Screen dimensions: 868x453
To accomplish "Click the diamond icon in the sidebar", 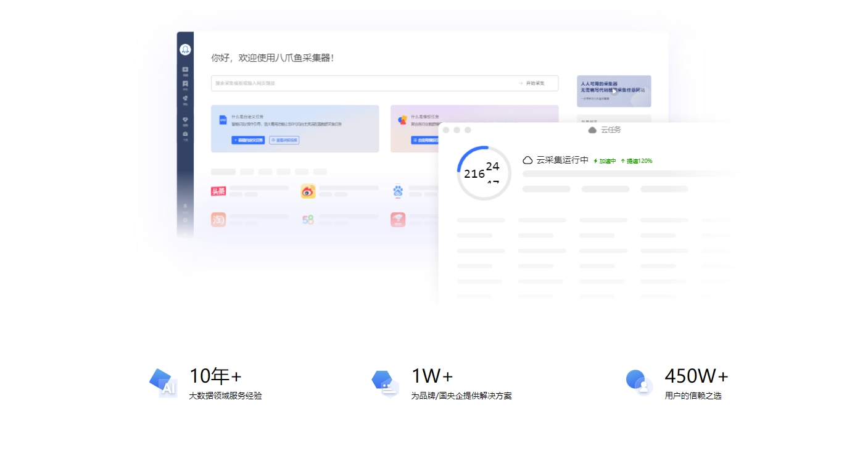I will (185, 120).
